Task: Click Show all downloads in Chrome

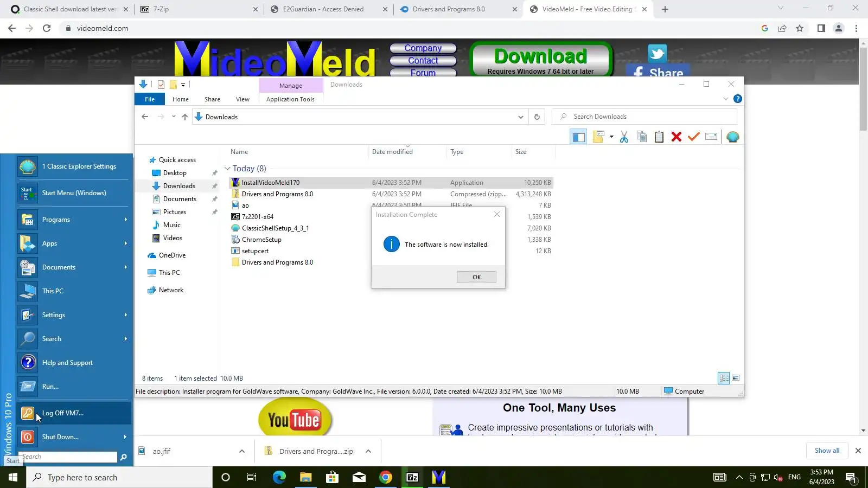Action: tap(827, 451)
